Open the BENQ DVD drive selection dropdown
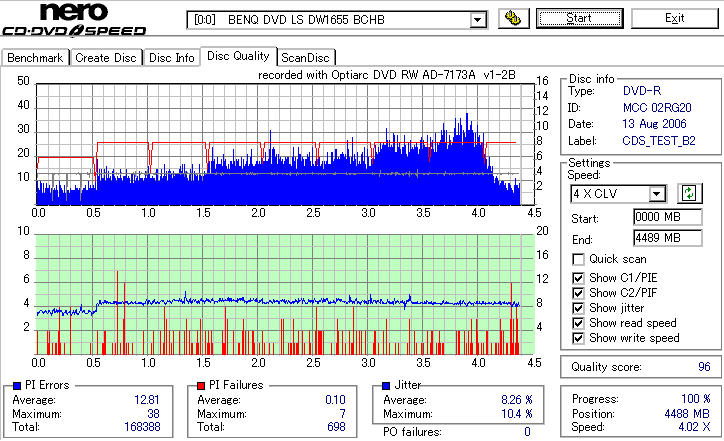This screenshot has width=724, height=441. (478, 20)
